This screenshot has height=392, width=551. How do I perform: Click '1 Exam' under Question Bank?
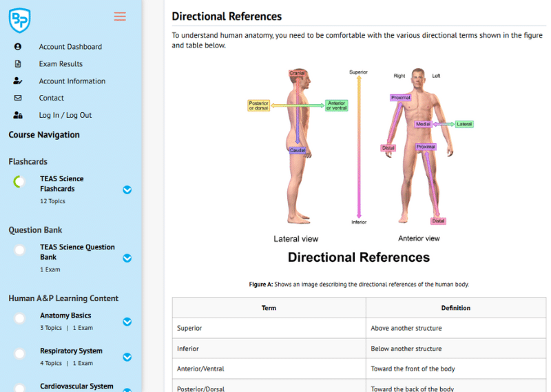coord(50,269)
